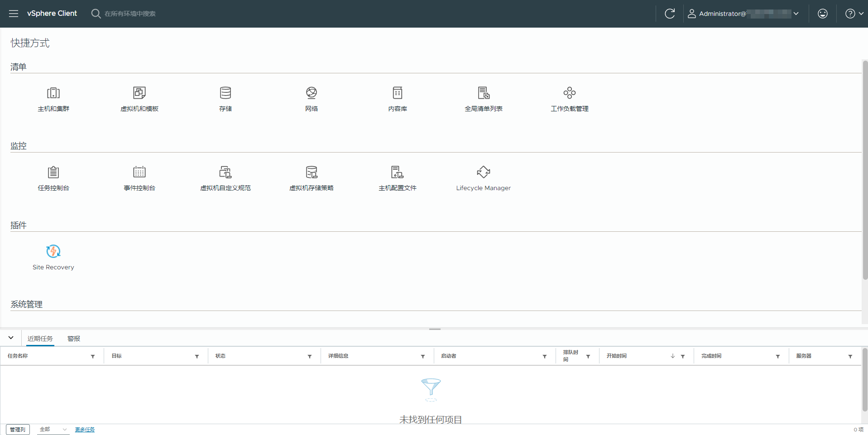The width and height of the screenshot is (868, 435).
Task: Filter the Details (详细信息) column
Action: click(x=423, y=357)
